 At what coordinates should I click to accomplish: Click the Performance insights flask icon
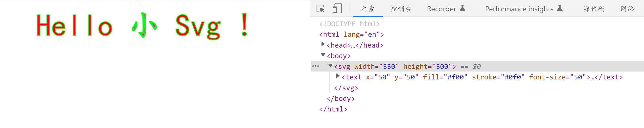[x=560, y=8]
